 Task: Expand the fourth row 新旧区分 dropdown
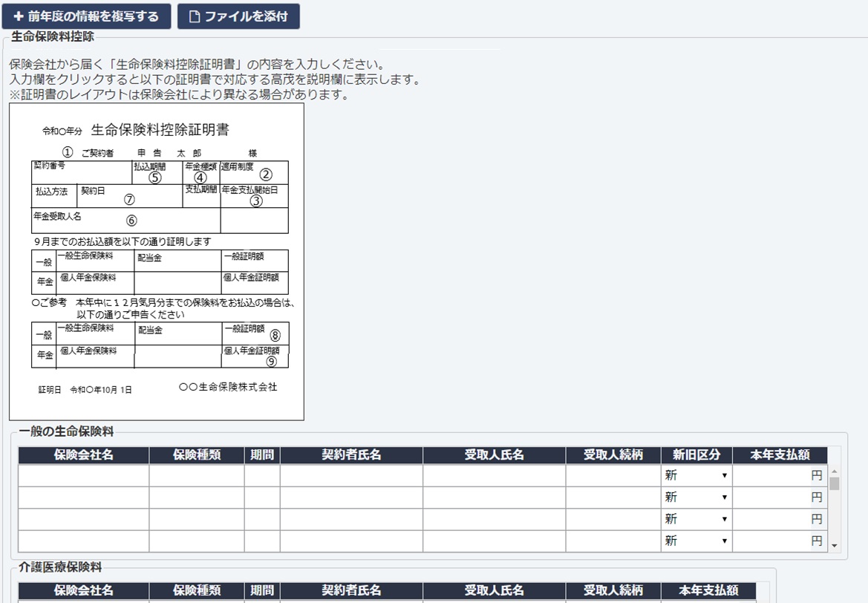[696, 541]
